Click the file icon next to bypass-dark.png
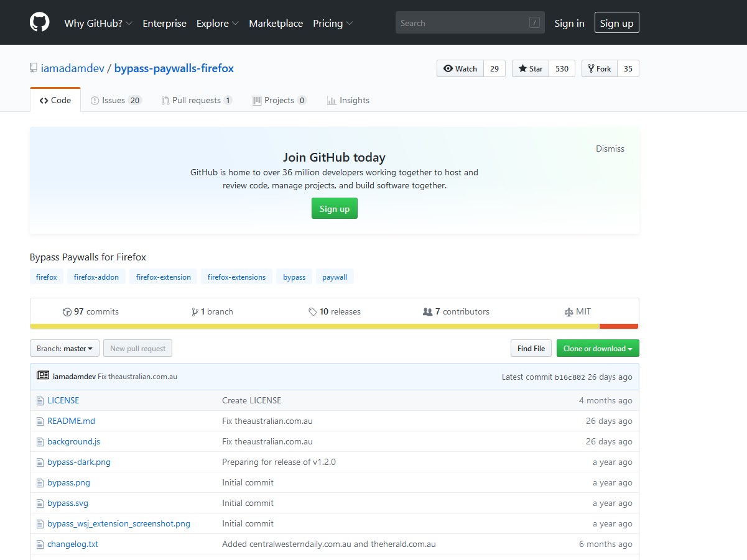The image size is (747, 560). (x=40, y=462)
